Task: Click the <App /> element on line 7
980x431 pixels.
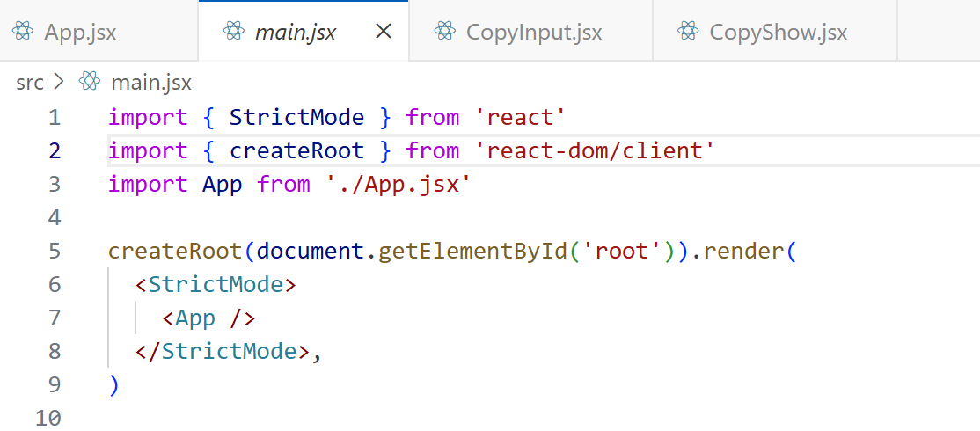Action: [x=208, y=318]
